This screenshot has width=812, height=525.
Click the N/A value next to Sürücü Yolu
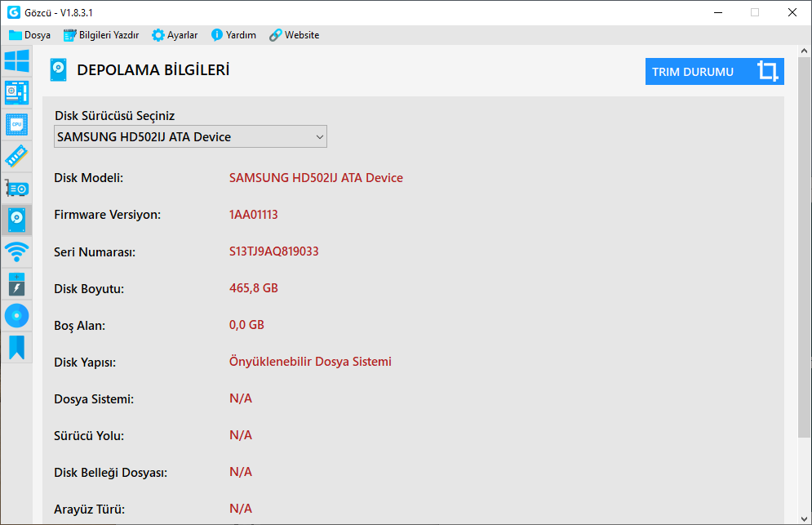click(x=241, y=435)
